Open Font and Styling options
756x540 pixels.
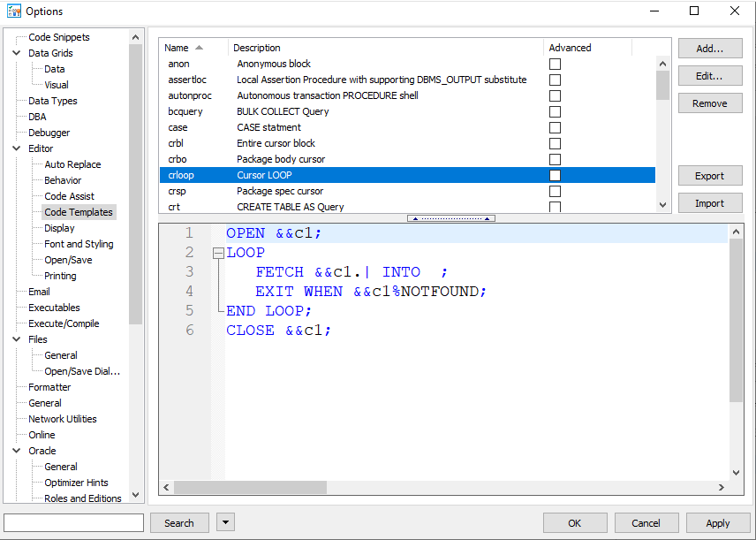click(x=79, y=244)
